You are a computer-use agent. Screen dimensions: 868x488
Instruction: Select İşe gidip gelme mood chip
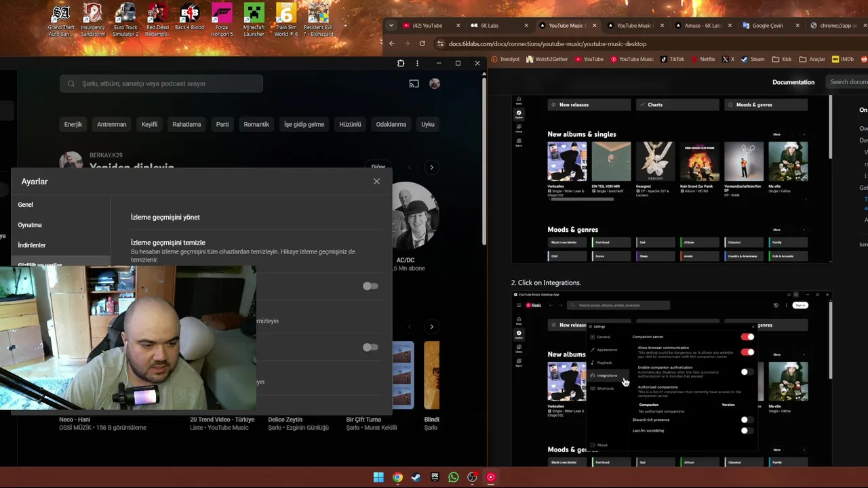pos(304,125)
